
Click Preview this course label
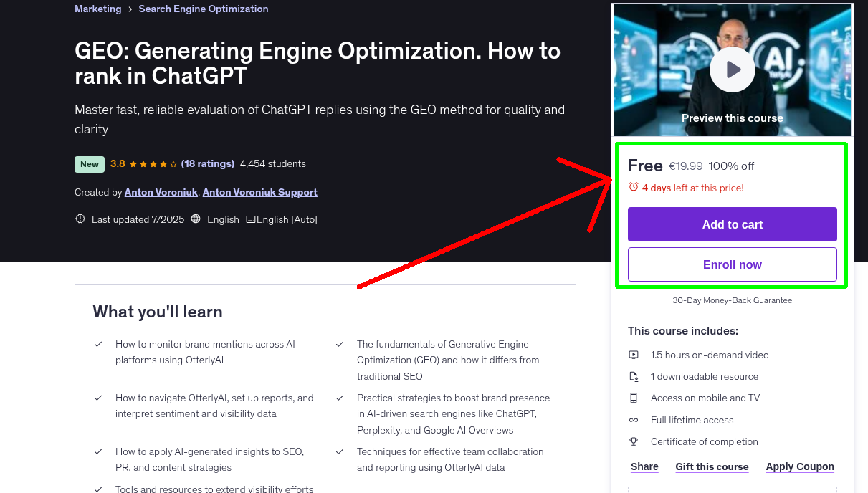[733, 118]
